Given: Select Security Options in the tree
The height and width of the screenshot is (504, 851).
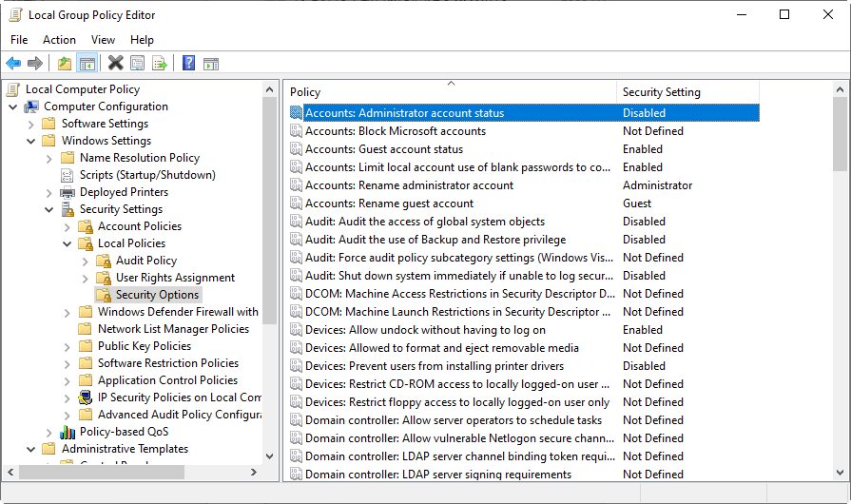Looking at the screenshot, I should click(x=157, y=295).
